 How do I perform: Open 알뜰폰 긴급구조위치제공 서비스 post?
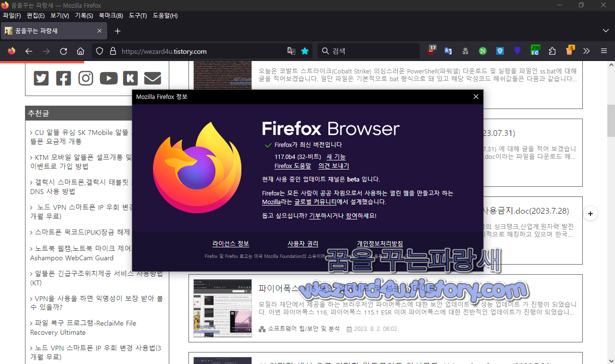click(x=97, y=278)
